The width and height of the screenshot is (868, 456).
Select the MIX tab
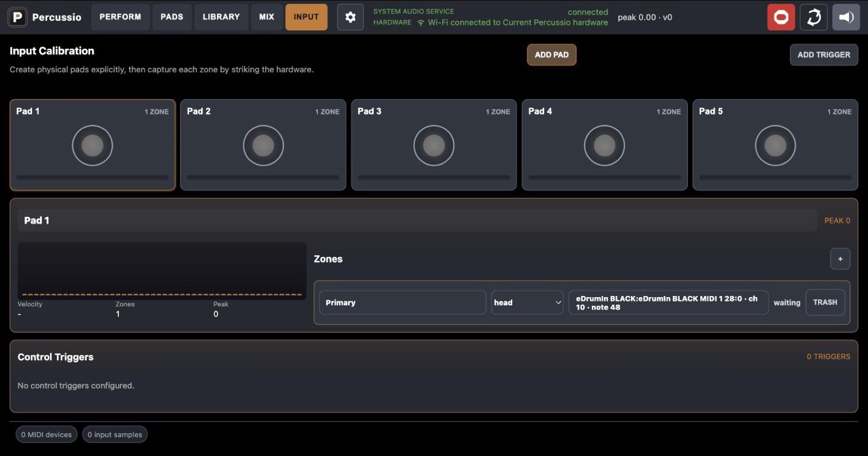[266, 17]
